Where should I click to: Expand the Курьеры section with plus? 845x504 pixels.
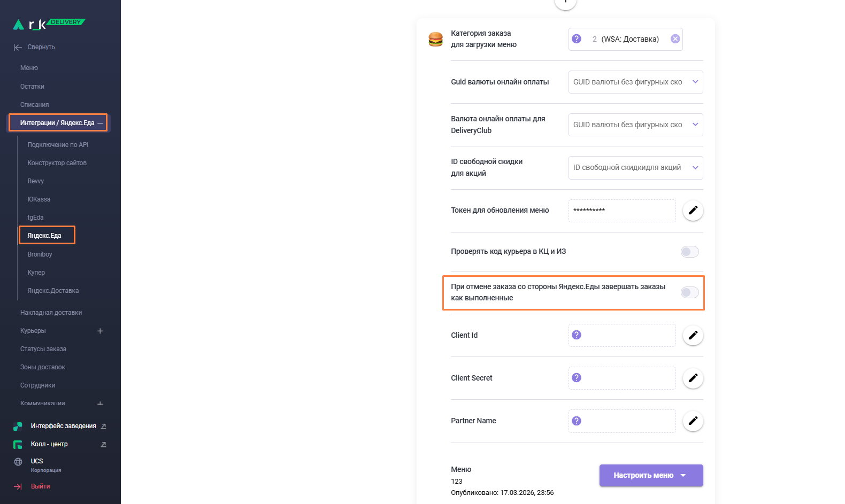coord(100,331)
